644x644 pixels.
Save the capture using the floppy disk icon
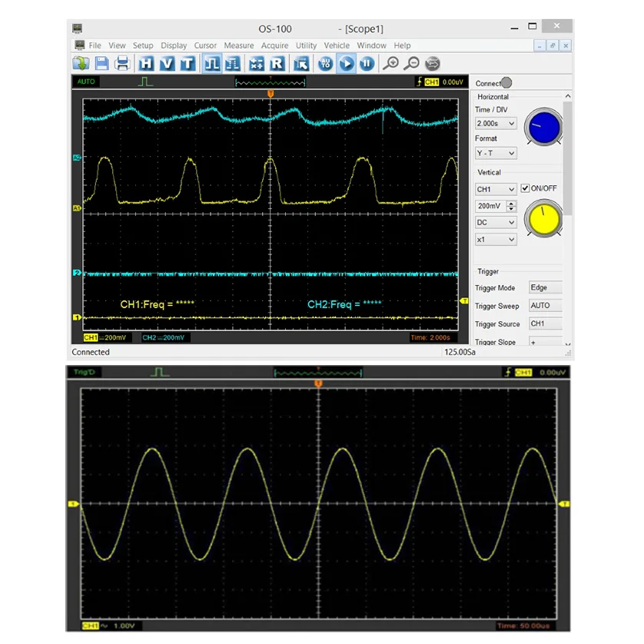101,64
